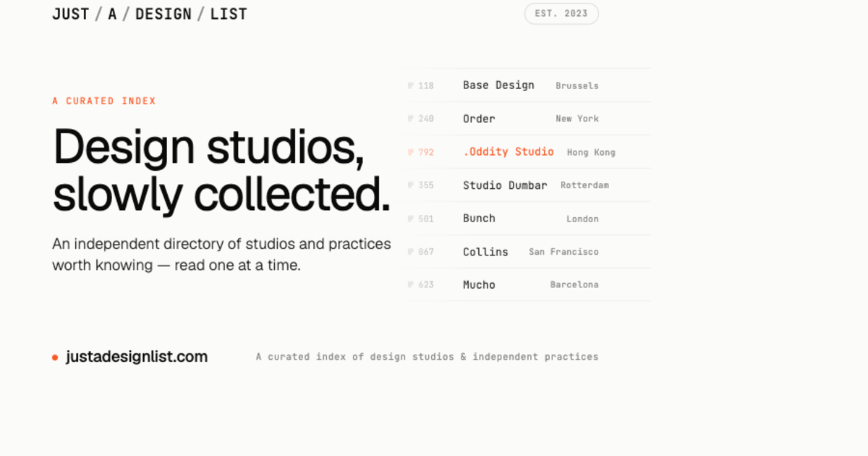Click the EST. 2023 badge
Viewport: 868px width, 456px height.
point(561,14)
